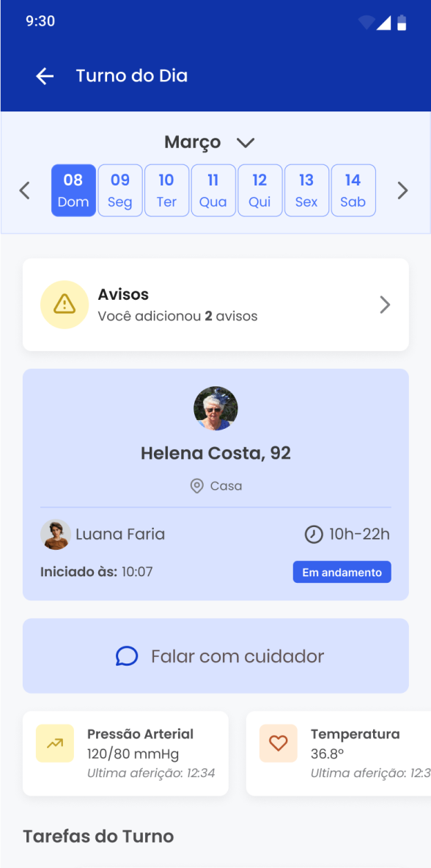Select day 09 Seg
This screenshot has width=431, height=868.
(120, 191)
